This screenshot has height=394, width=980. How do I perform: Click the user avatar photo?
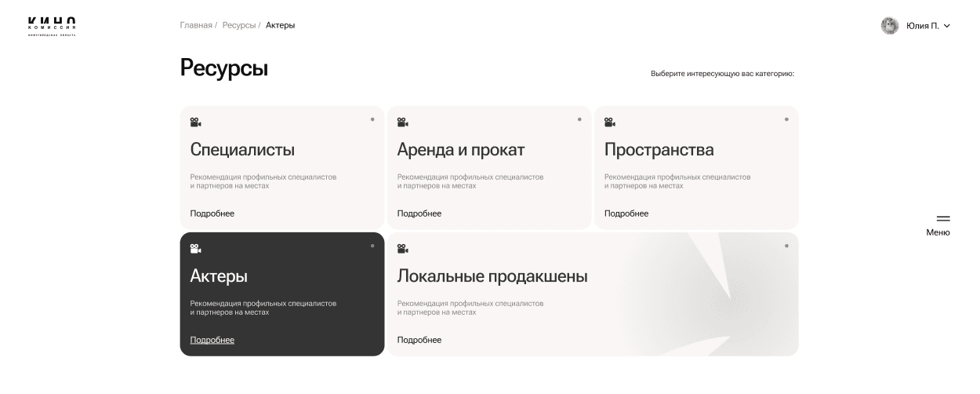(x=889, y=26)
